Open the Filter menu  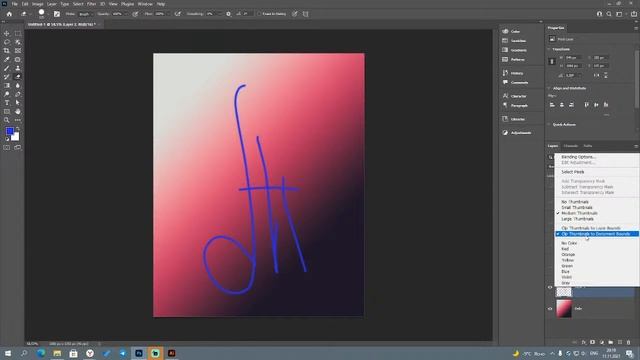(x=91, y=4)
